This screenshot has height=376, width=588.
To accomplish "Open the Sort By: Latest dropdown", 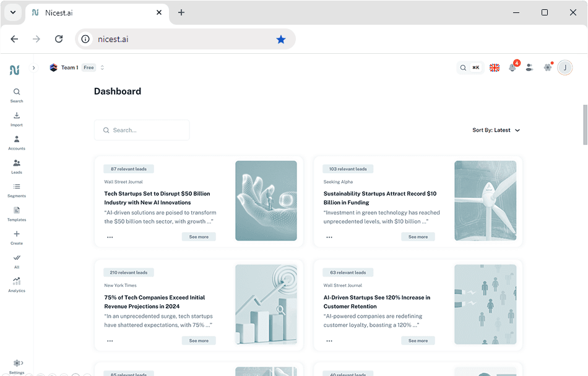I will [496, 130].
